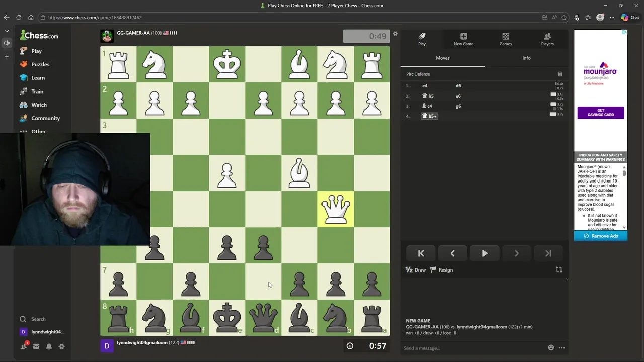644x362 pixels.
Task: Open the Players tab
Action: tap(547, 39)
